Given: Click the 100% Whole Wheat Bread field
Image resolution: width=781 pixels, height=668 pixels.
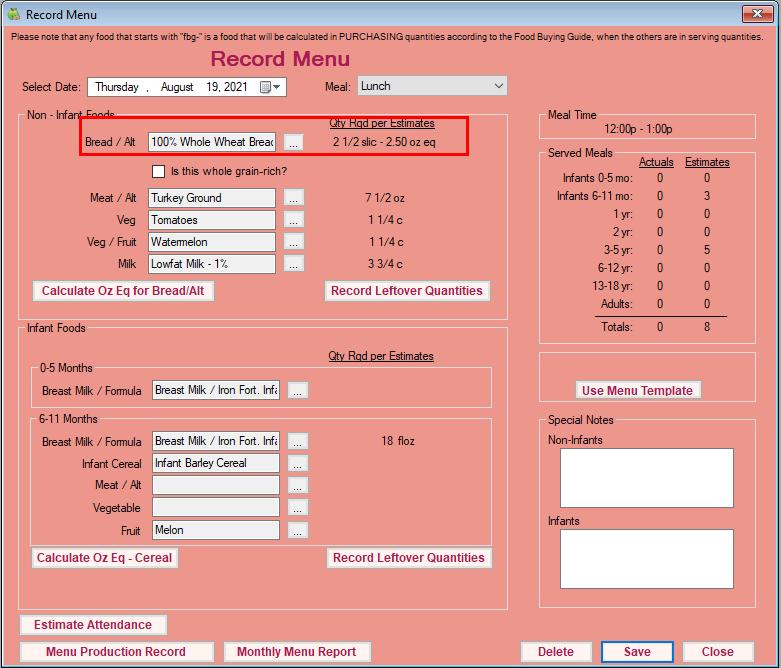Looking at the screenshot, I should pyautogui.click(x=212, y=142).
